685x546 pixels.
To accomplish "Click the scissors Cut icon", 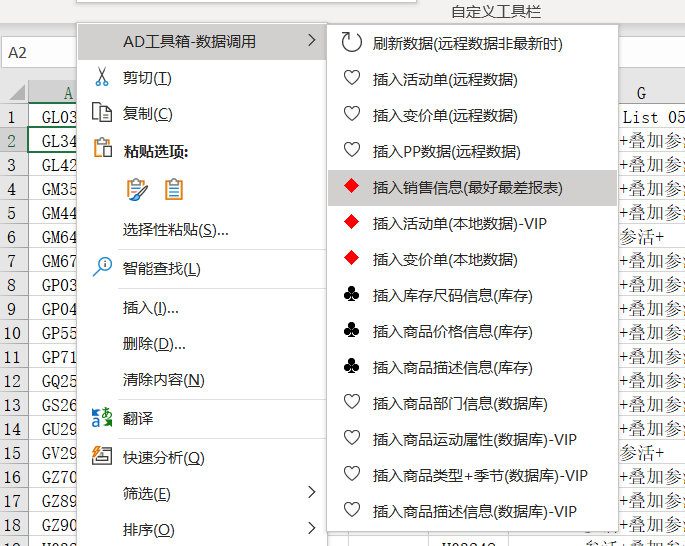I will point(102,76).
